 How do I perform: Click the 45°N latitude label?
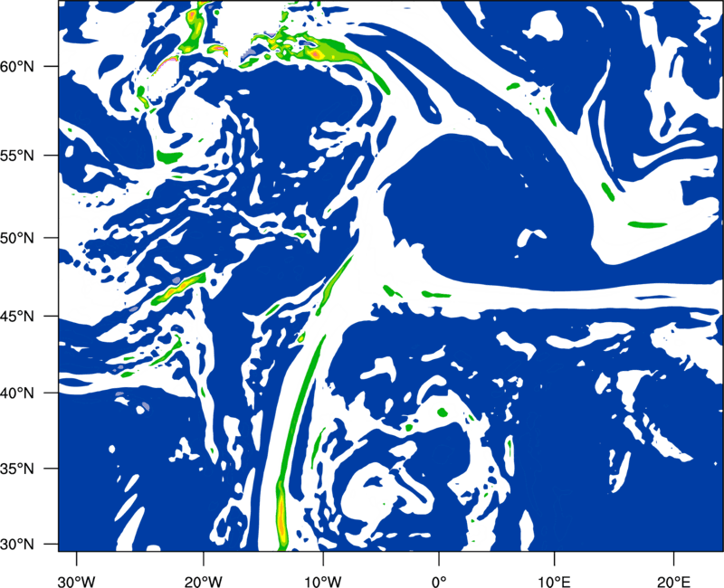17,317
